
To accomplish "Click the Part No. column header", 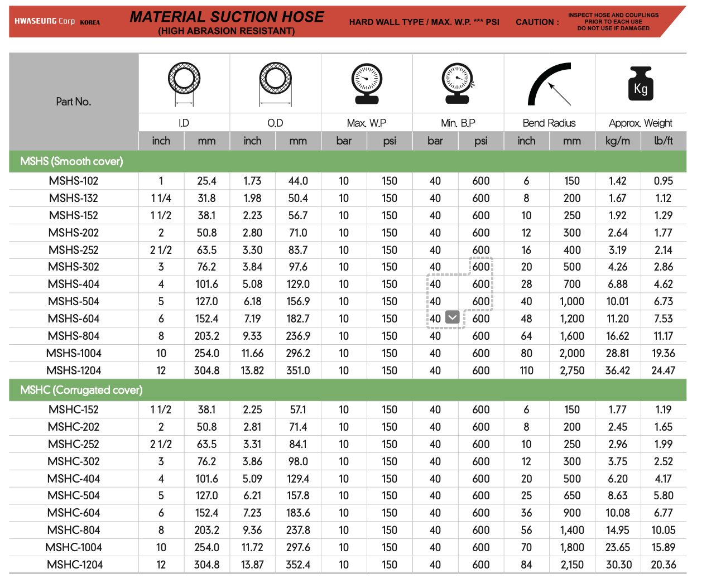I will (73, 102).
